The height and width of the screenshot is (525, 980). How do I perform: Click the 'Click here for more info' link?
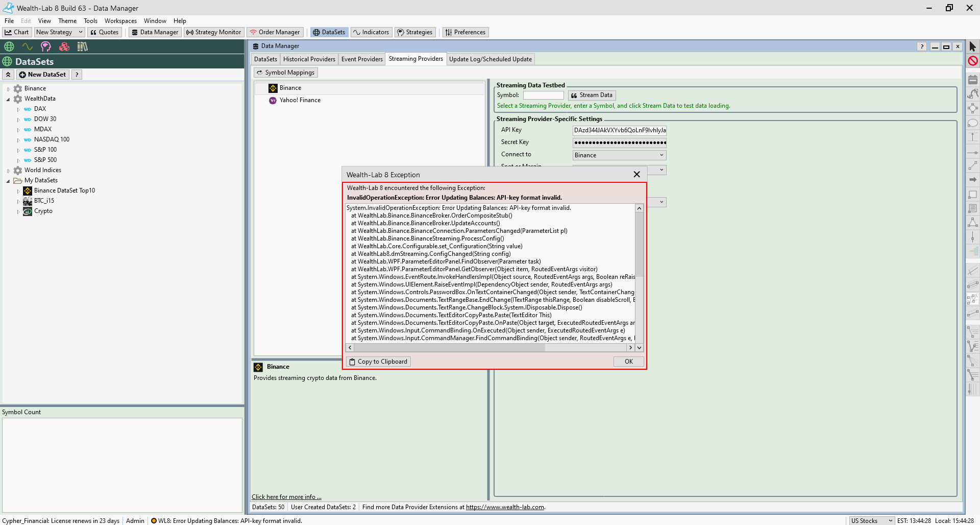[x=286, y=497]
